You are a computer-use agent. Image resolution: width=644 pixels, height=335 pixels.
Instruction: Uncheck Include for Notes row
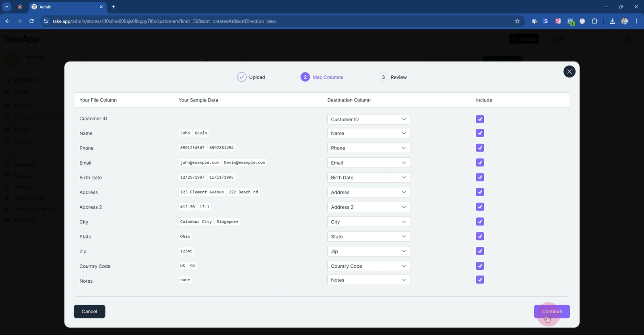480,280
